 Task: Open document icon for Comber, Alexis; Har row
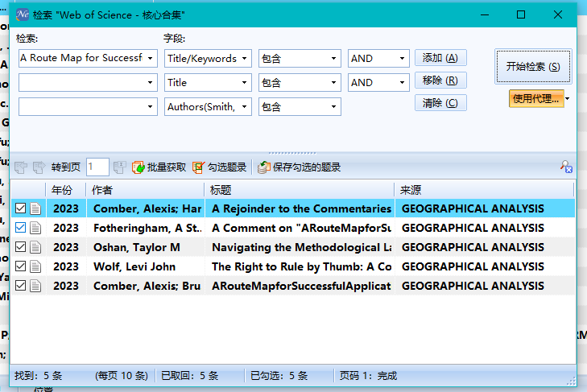click(x=35, y=208)
